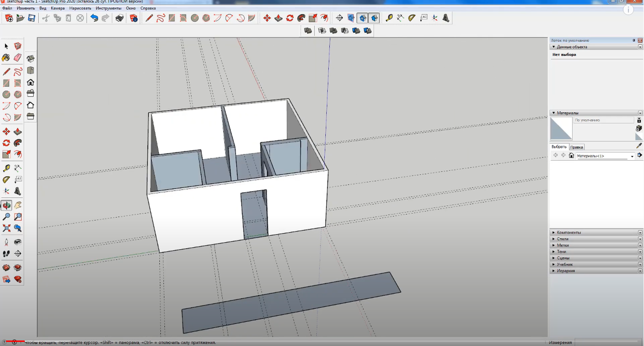This screenshot has width=644, height=346.
Task: Open the Нарисовать menu
Action: point(80,9)
